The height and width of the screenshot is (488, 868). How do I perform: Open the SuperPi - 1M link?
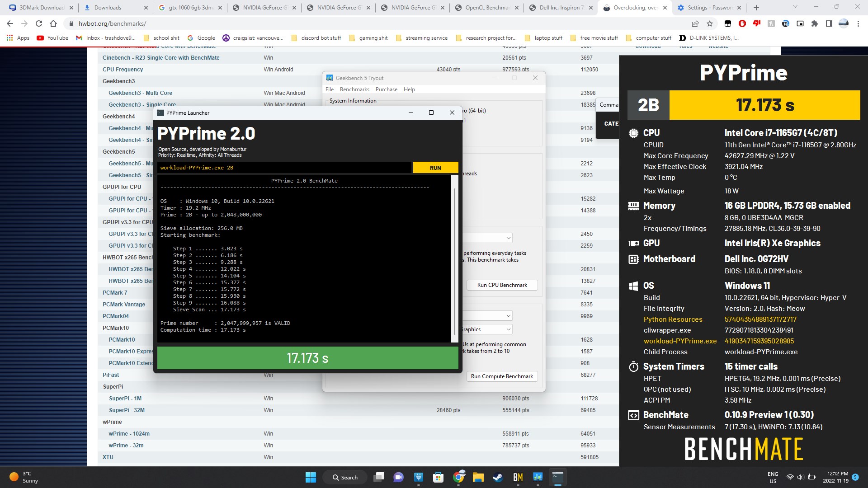coord(125,399)
